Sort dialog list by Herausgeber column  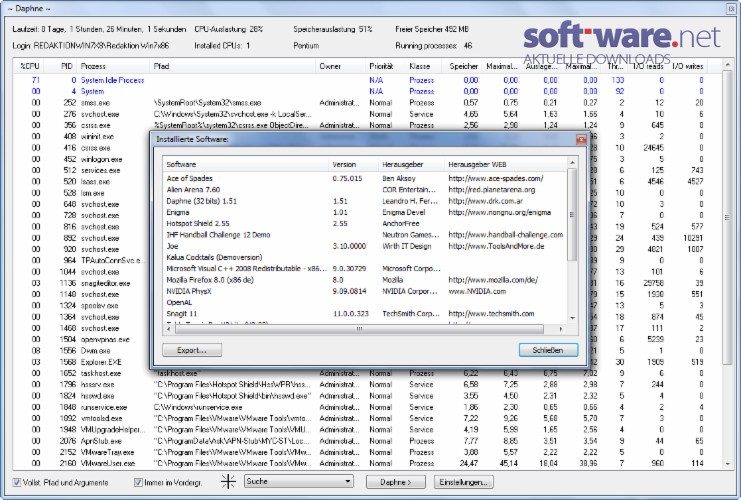pos(412,164)
